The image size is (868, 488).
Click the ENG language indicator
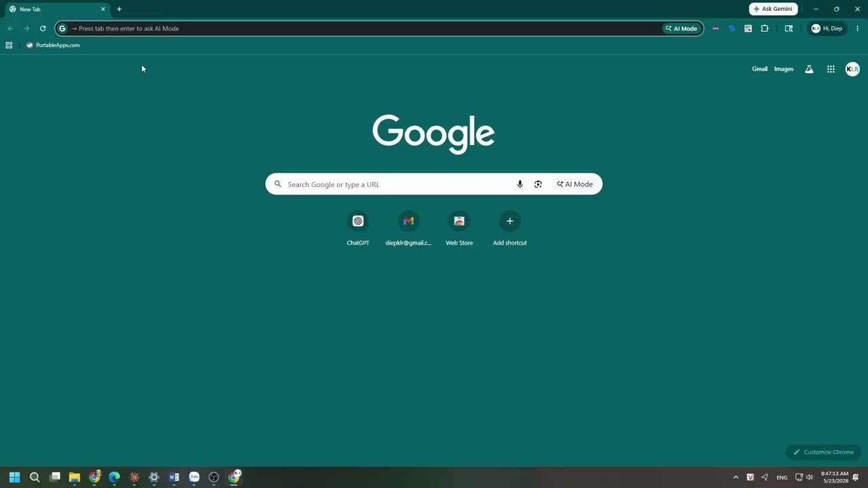[782, 477]
